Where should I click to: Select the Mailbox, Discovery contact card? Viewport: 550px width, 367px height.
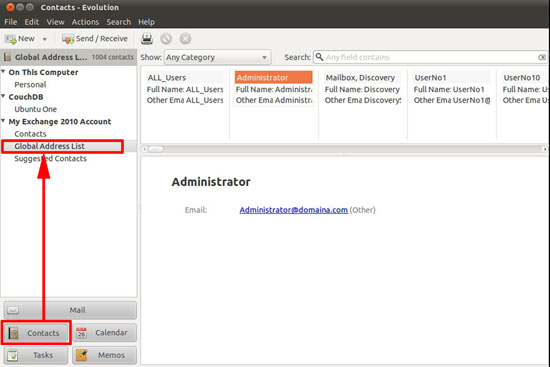point(363,88)
